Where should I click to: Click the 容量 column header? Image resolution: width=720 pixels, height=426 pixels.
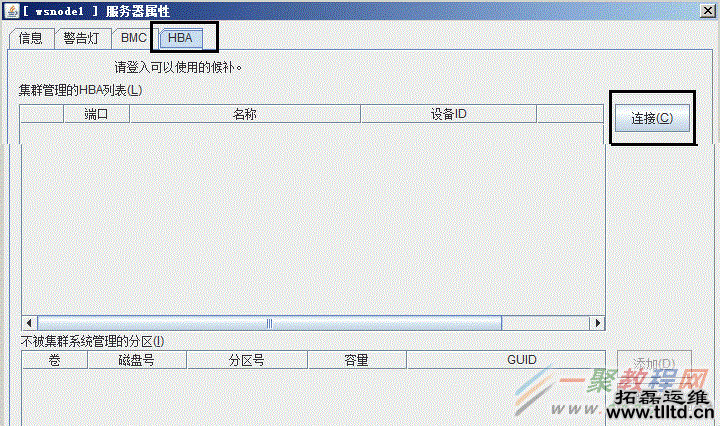356,360
